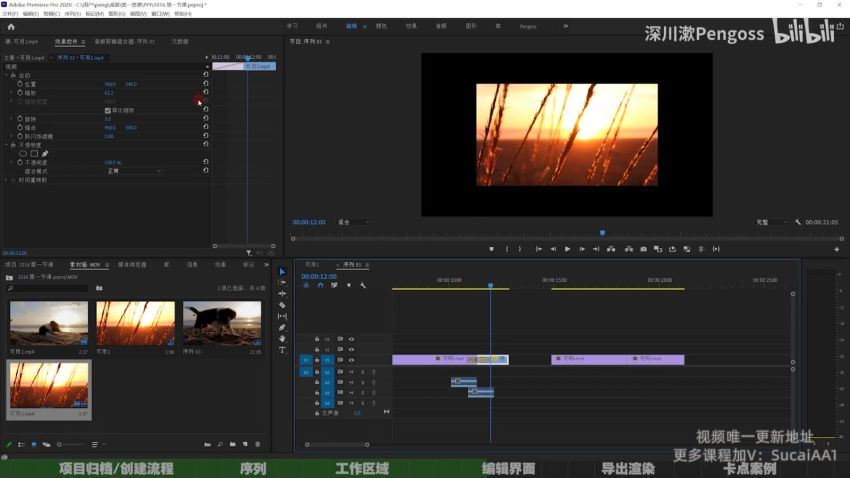Show more workspaces overflow chevron

click(x=565, y=26)
